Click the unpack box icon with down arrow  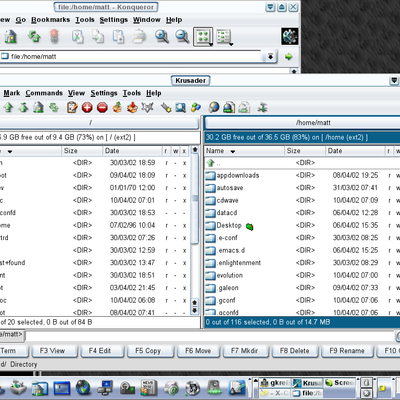tap(132, 107)
